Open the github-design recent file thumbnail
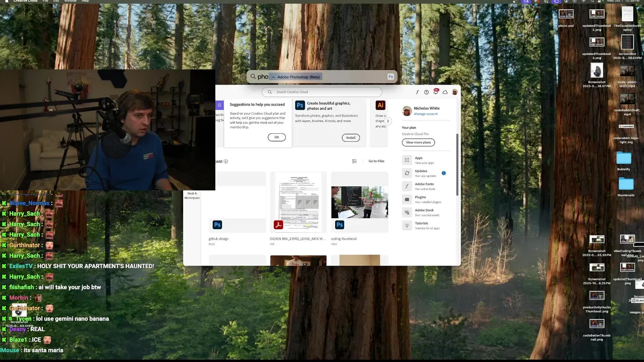 click(237, 202)
